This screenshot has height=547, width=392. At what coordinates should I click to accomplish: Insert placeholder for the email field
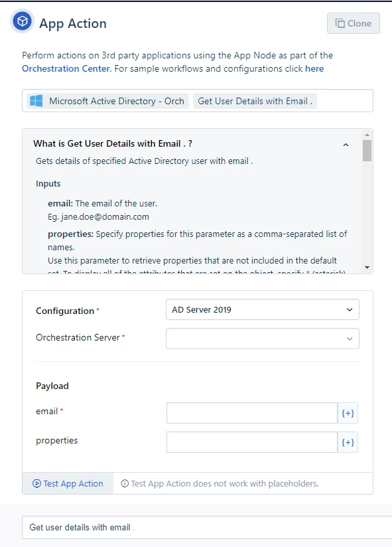tap(348, 413)
